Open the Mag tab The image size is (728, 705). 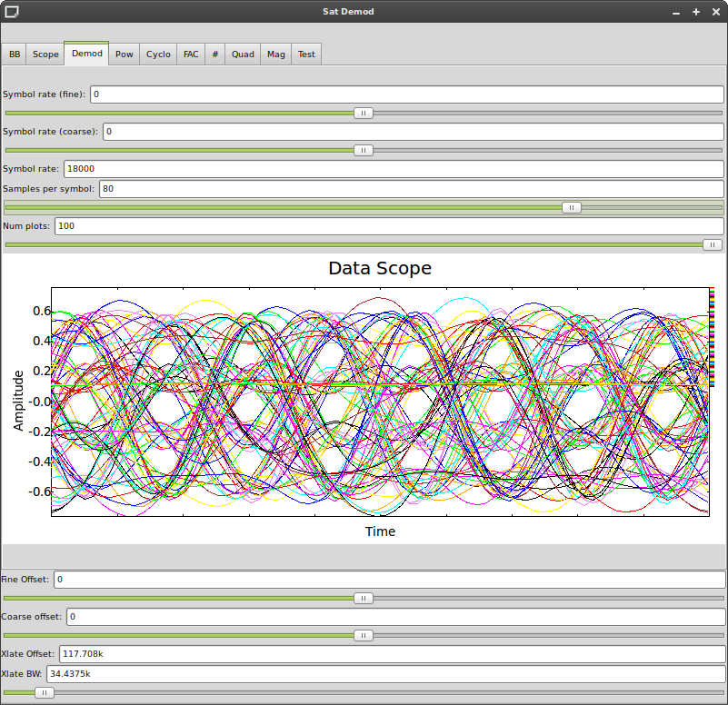(276, 55)
